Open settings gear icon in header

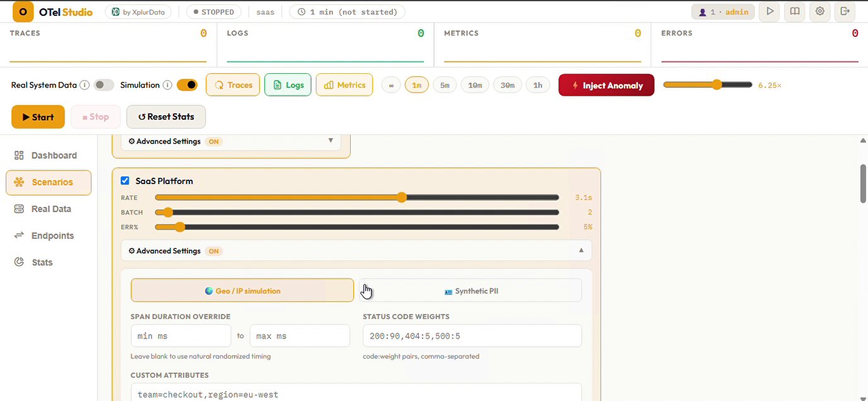click(820, 11)
